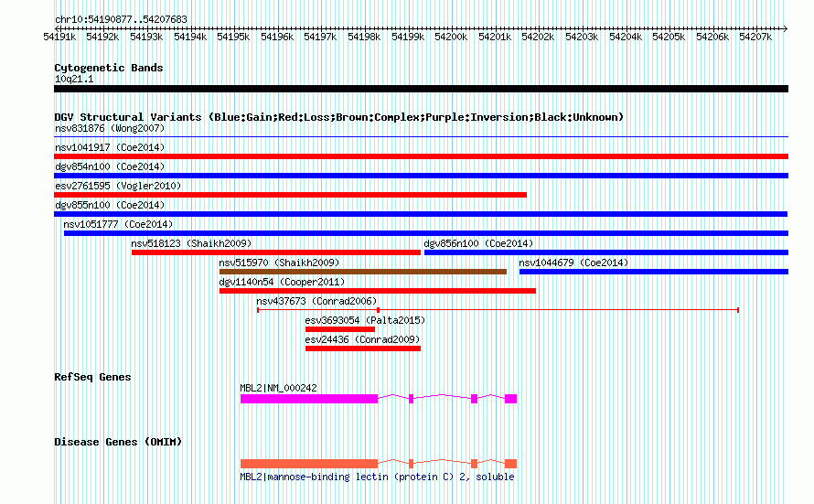
Task: Click the DGV Structural Variants track title
Action: [339, 117]
